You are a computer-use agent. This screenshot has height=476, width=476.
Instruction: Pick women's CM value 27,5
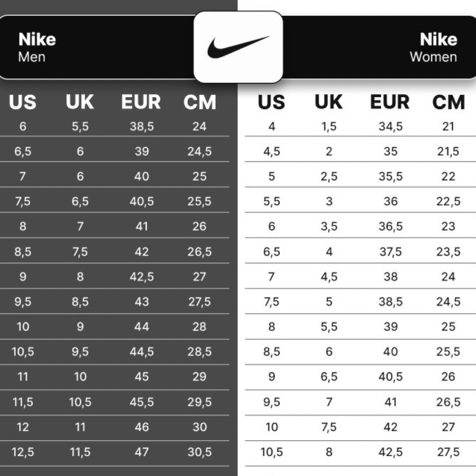click(448, 452)
